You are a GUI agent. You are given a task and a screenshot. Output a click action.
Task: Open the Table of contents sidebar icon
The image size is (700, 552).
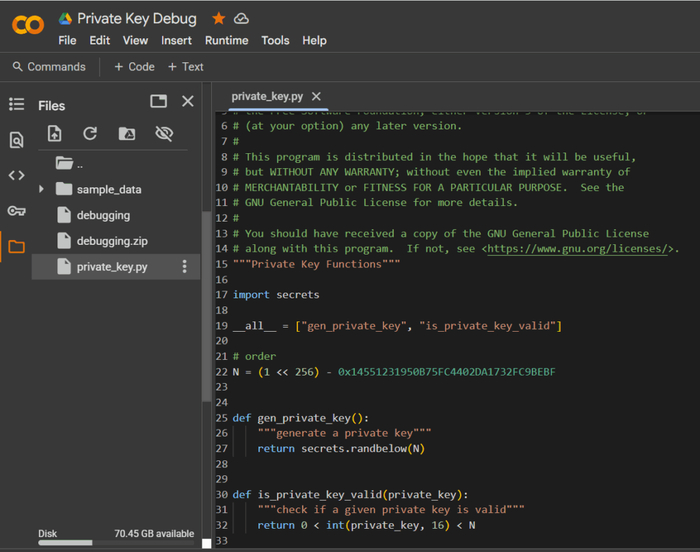tap(16, 104)
